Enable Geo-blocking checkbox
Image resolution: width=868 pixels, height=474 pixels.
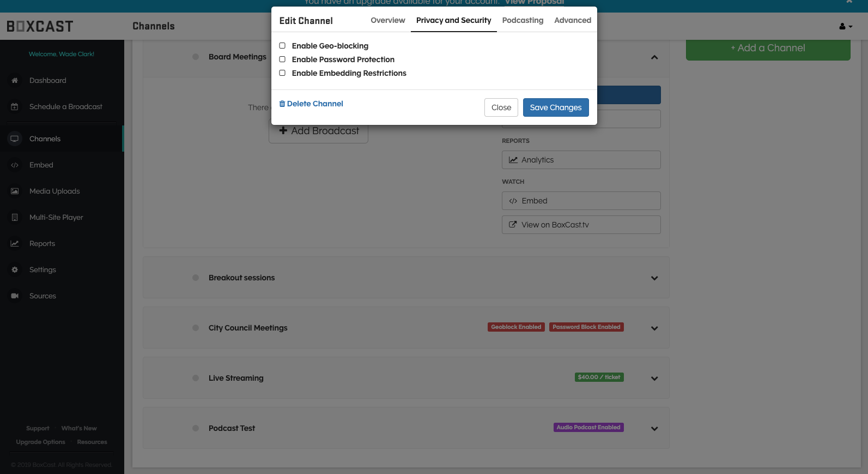(x=282, y=46)
